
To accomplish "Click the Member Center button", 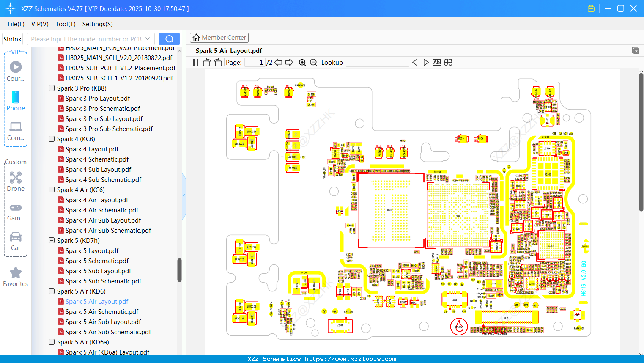I will click(x=219, y=37).
